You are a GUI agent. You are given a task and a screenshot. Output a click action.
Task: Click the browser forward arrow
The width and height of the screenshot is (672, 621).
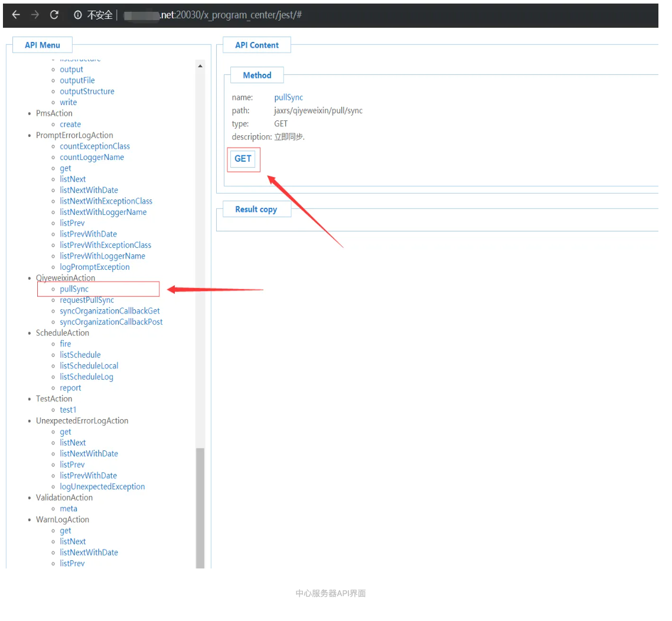click(35, 15)
